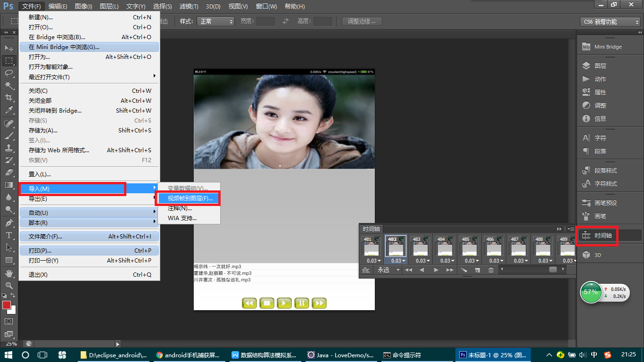The width and height of the screenshot is (644, 362).
Task: Convert to video timeline icon
Action: 366,270
